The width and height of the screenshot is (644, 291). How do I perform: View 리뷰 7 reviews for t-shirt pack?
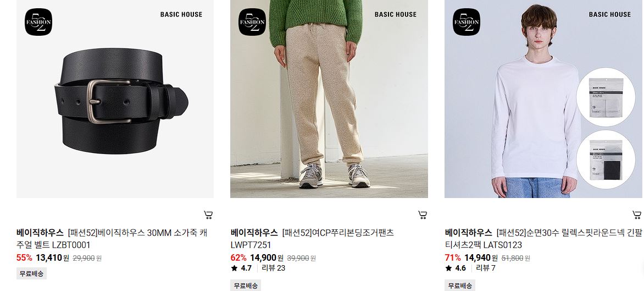coord(485,268)
